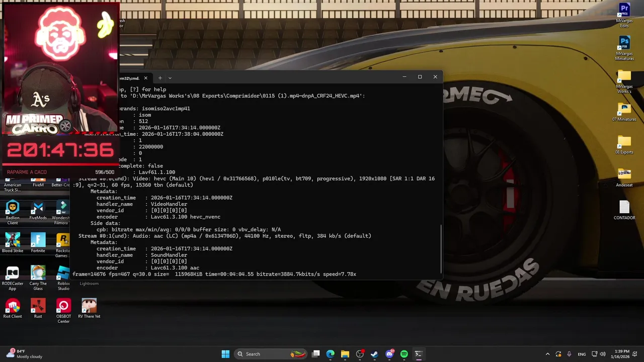Image resolution: width=644 pixels, height=362 pixels.
Task: Open the 08 Exports folder
Action: [624, 145]
